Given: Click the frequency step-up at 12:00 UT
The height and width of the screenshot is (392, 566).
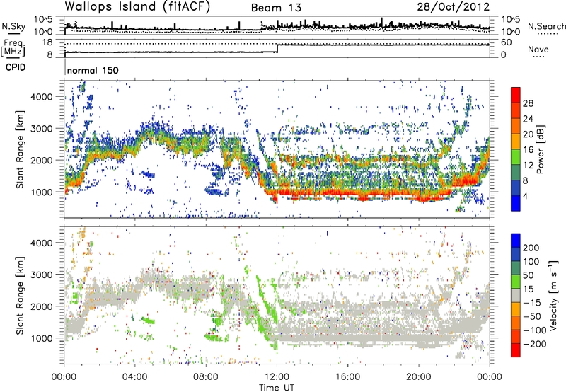Looking at the screenshot, I should coord(277,48).
